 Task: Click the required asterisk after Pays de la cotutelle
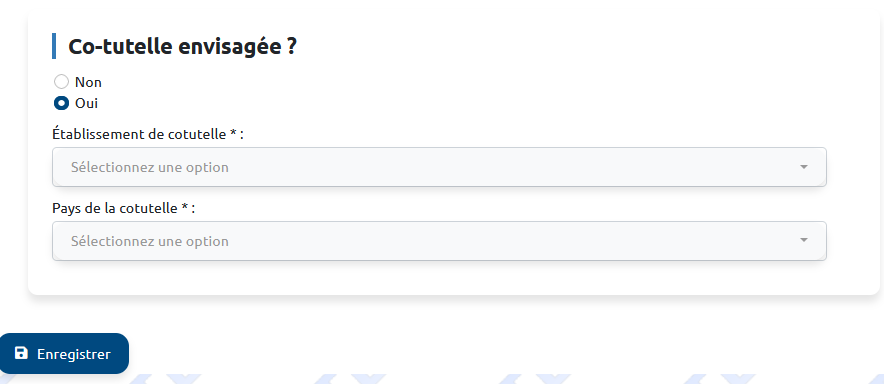pyautogui.click(x=184, y=207)
